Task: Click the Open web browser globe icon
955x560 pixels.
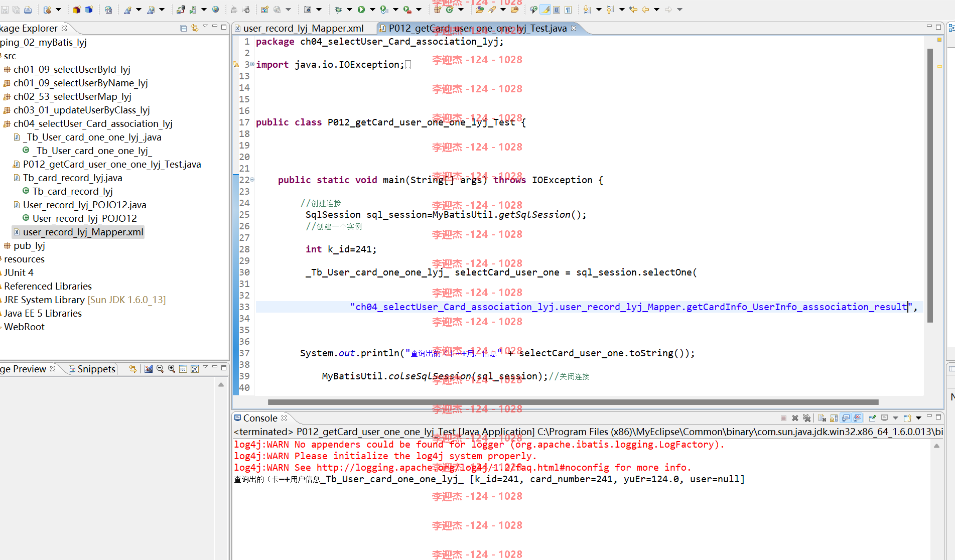Action: point(216,10)
